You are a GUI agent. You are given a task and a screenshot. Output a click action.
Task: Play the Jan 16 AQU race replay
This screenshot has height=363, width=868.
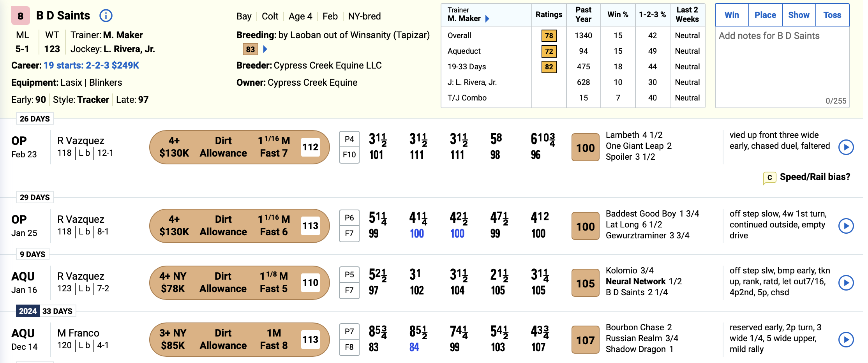[846, 283]
